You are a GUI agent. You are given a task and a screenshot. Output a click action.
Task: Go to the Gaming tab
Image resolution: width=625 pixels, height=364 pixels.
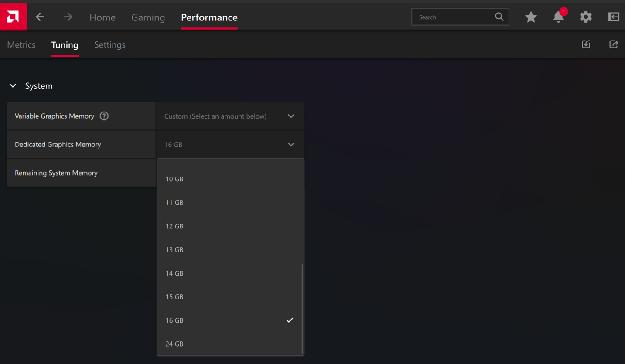148,17
